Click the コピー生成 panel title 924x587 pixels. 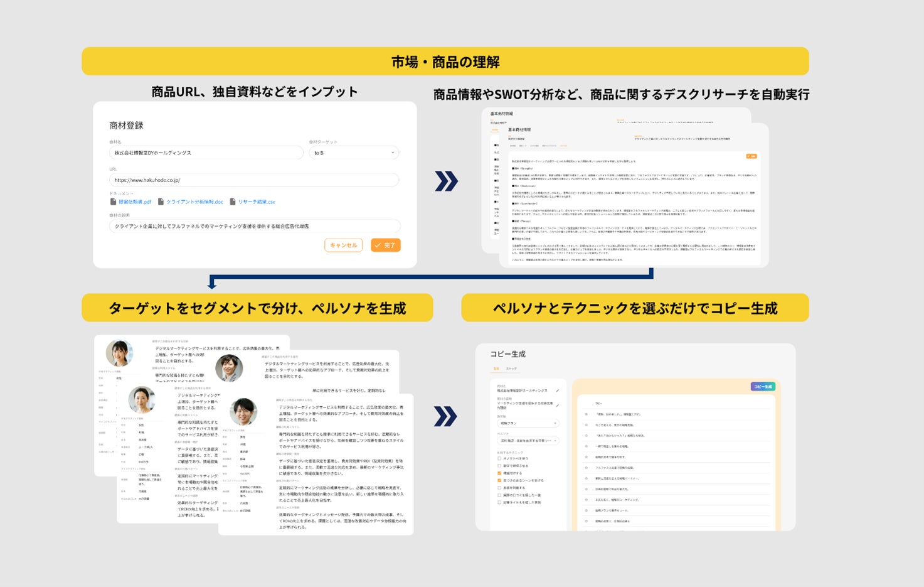[x=508, y=354]
